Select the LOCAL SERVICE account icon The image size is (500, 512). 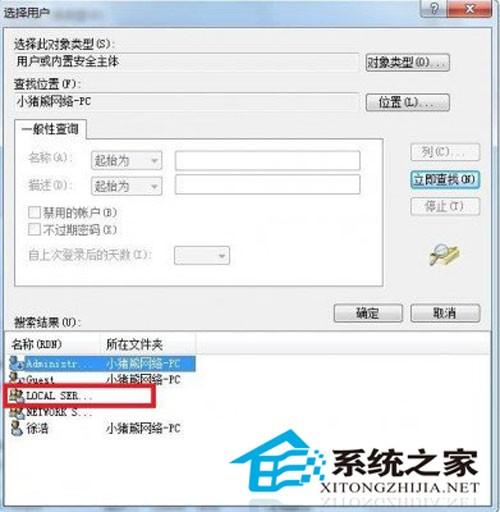[x=17, y=396]
